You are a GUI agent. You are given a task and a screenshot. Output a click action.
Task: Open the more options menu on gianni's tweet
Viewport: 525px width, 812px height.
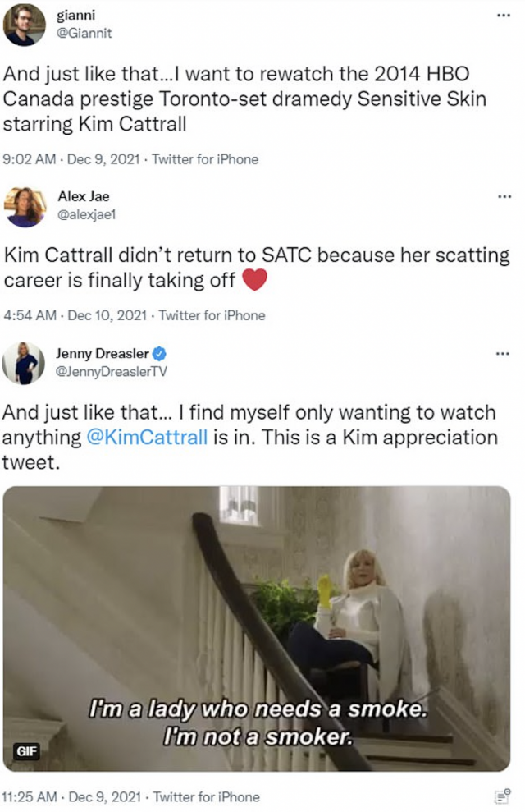(503, 16)
